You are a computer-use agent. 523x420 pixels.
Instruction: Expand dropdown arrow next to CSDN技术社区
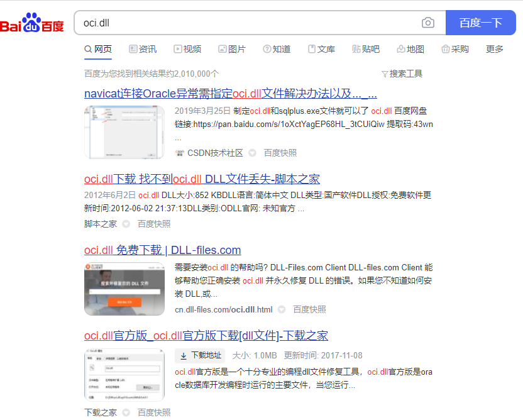click(253, 153)
